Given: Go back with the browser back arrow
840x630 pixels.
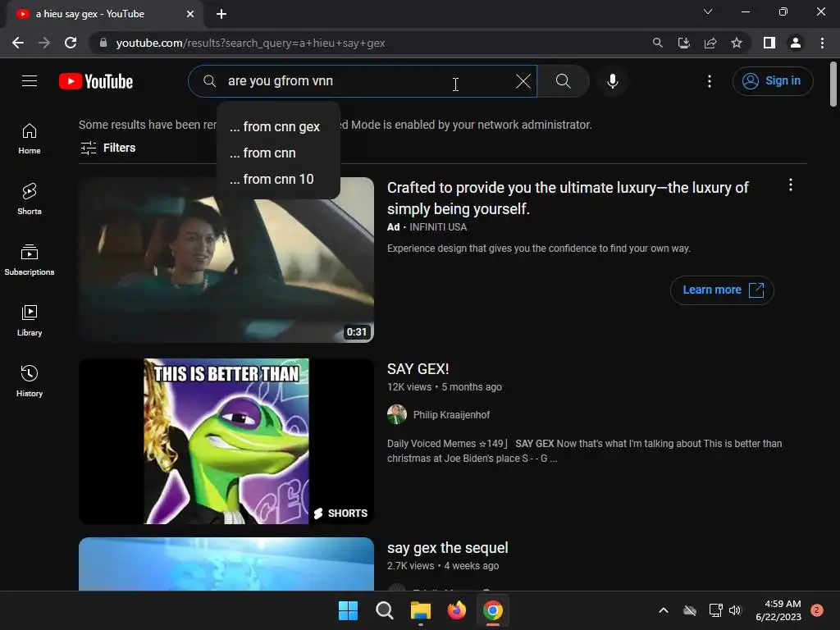Looking at the screenshot, I should [18, 43].
